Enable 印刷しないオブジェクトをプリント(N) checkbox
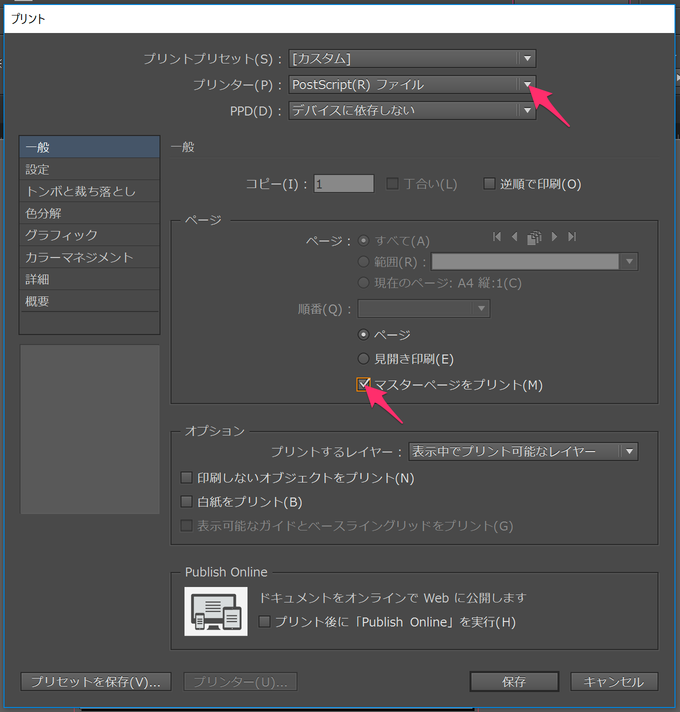 [x=186, y=477]
